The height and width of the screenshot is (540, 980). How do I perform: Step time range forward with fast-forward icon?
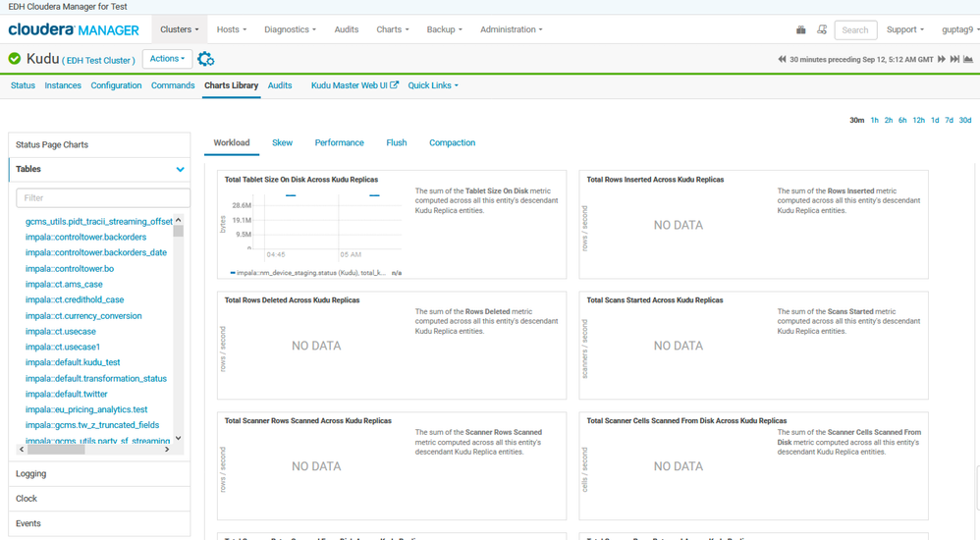(x=942, y=59)
